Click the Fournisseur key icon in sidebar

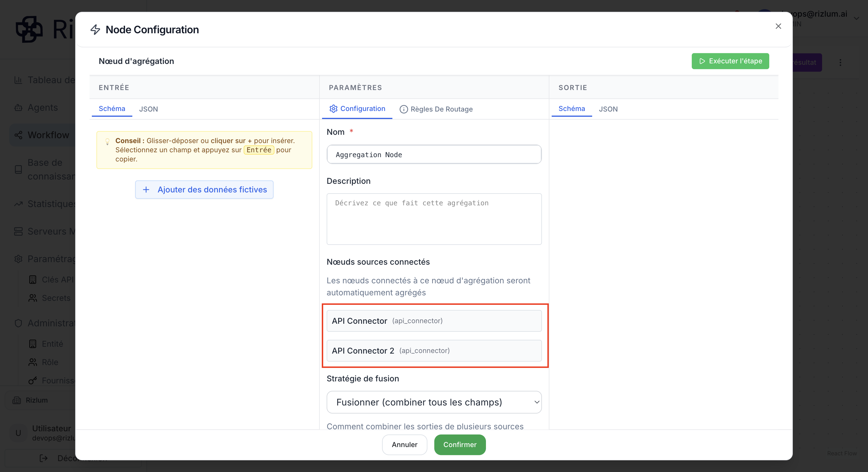[33, 381]
